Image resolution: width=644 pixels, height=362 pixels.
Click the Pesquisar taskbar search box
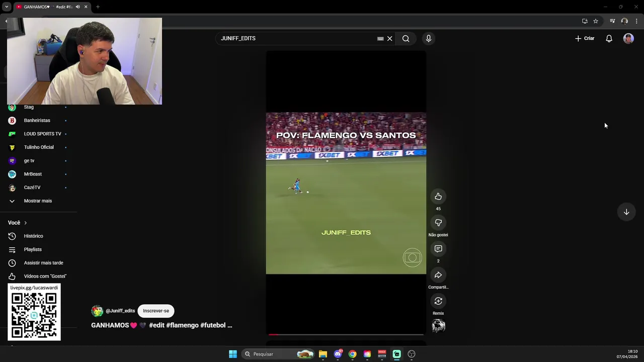click(x=278, y=354)
